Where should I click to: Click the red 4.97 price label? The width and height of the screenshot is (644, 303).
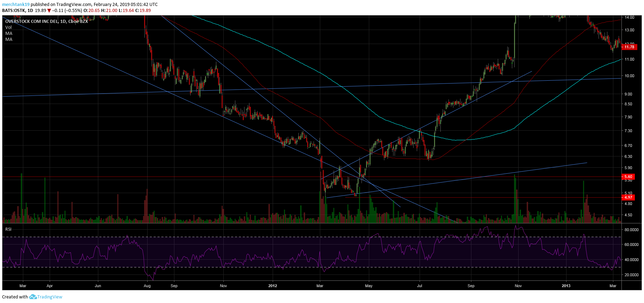(x=628, y=197)
